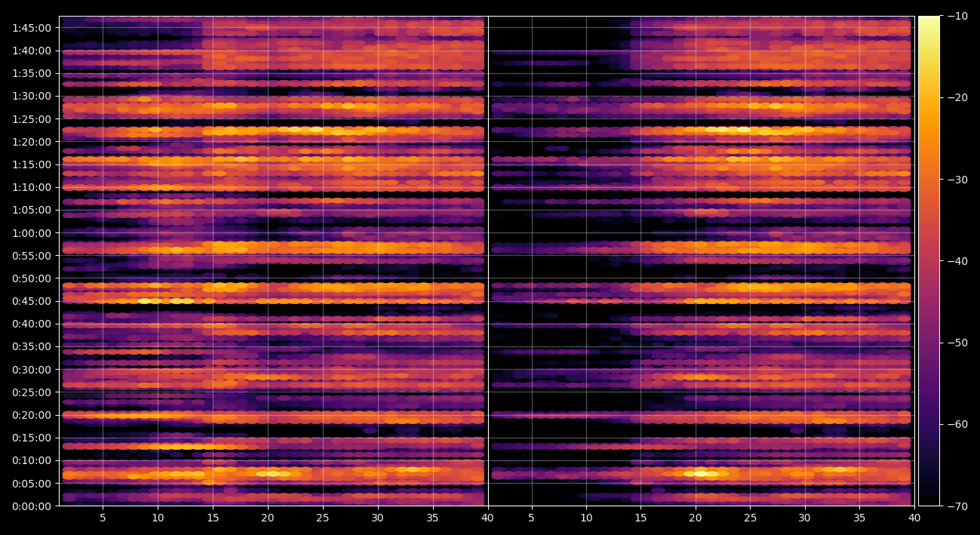Click the 1:15:00 time axis label

pyautogui.click(x=32, y=164)
